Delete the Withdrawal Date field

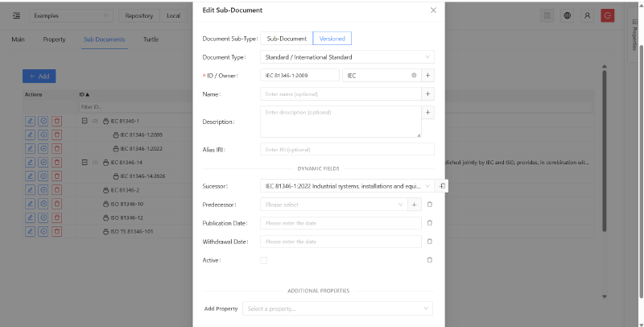(430, 242)
